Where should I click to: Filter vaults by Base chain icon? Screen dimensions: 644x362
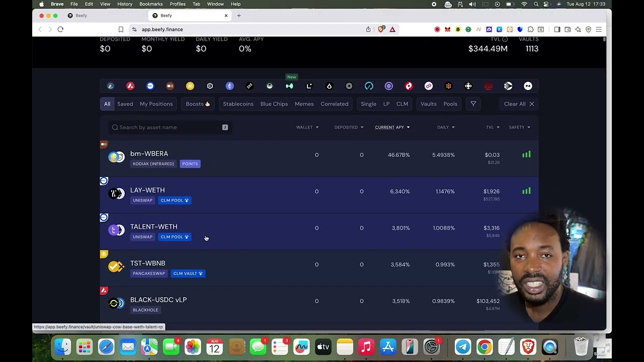pos(150,86)
